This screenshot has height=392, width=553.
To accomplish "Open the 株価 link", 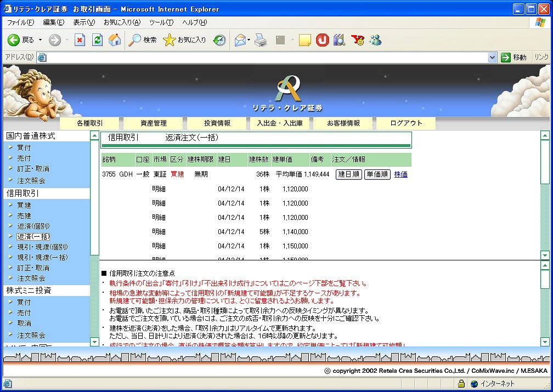I will click(x=400, y=174).
